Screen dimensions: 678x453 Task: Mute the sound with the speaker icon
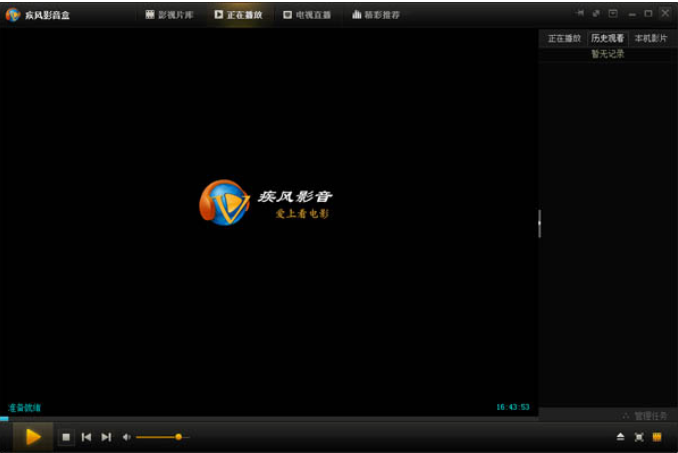tap(126, 437)
